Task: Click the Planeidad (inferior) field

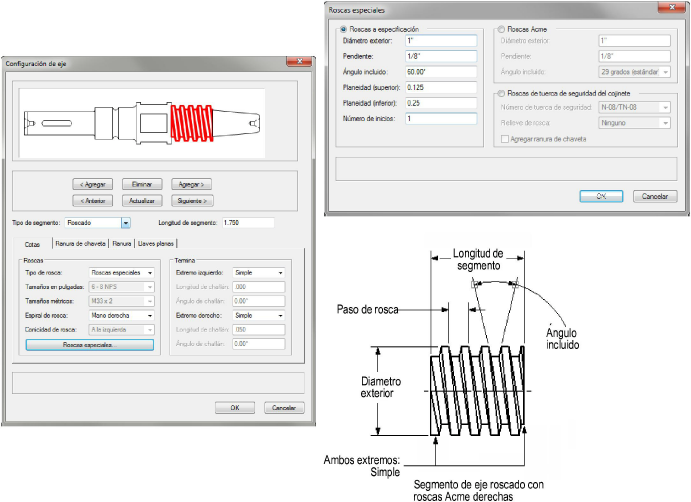Action: [441, 103]
